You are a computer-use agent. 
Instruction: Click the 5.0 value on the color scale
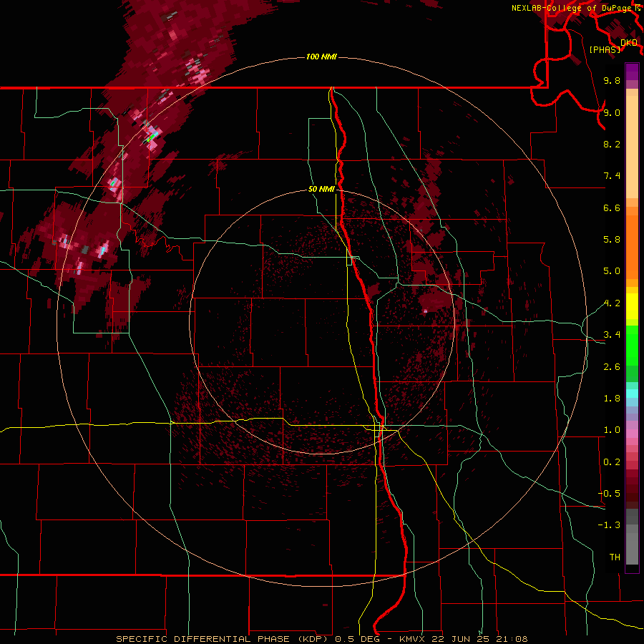pos(612,271)
